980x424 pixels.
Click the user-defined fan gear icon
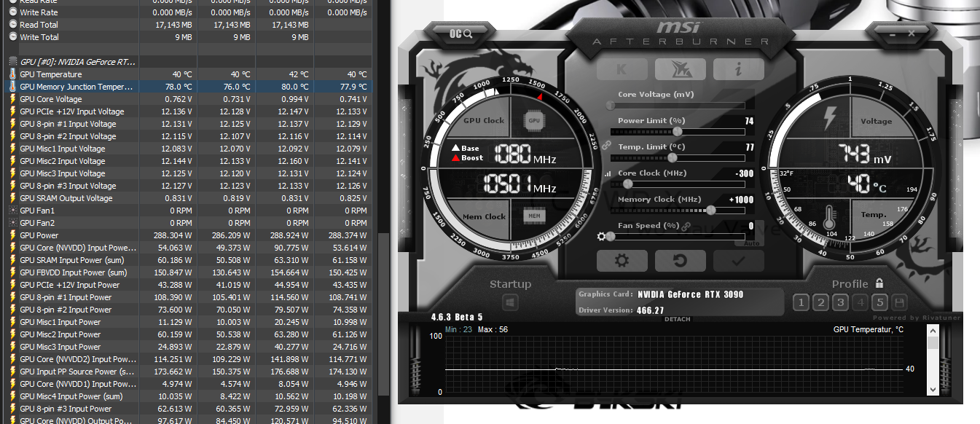601,236
